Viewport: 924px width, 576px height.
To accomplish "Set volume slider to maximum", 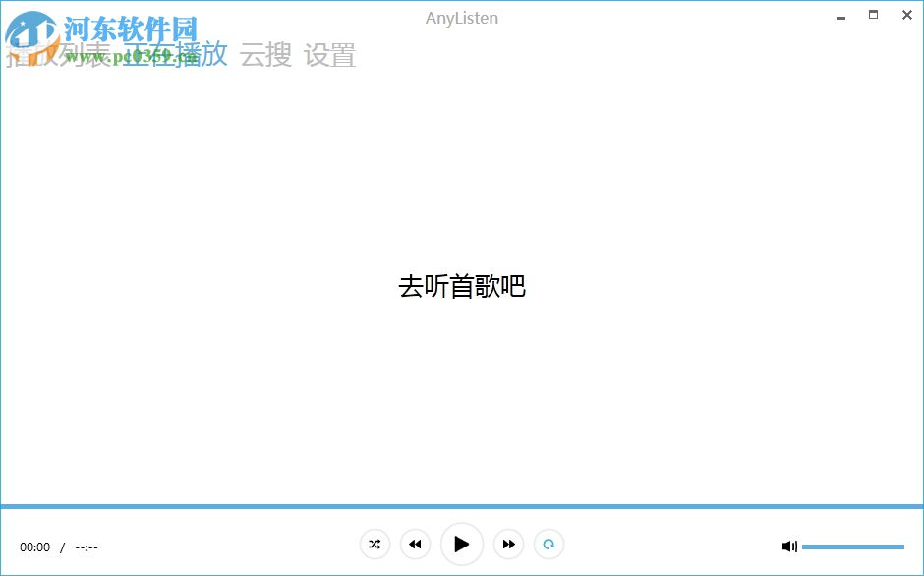I will (x=901, y=547).
